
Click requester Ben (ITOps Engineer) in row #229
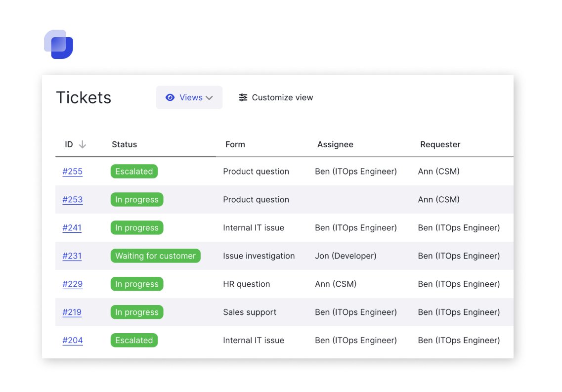459,284
